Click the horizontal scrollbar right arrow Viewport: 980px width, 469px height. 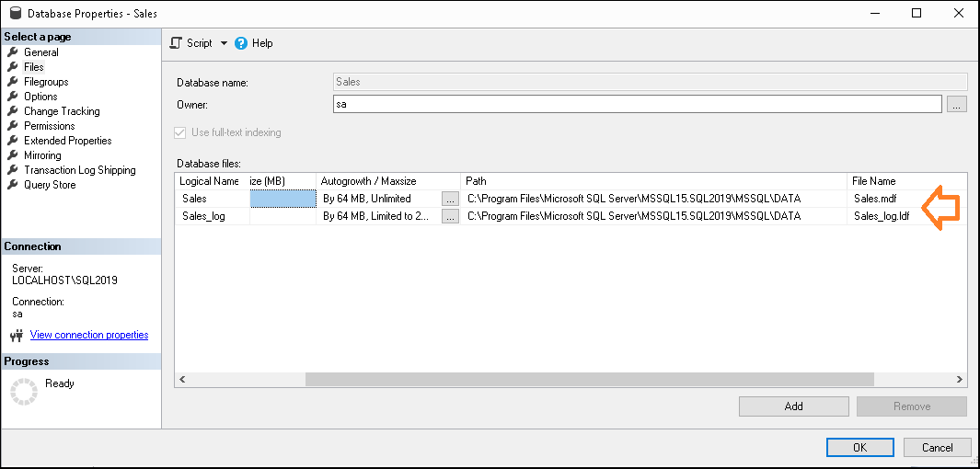click(960, 379)
